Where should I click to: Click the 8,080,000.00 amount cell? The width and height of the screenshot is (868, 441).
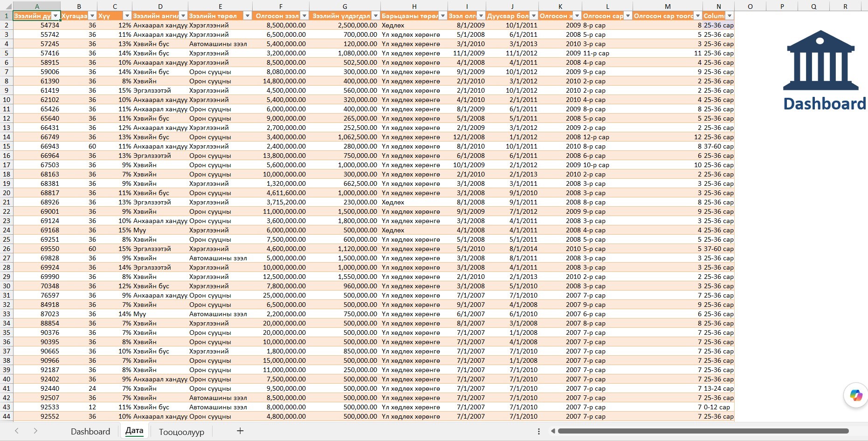click(x=281, y=72)
